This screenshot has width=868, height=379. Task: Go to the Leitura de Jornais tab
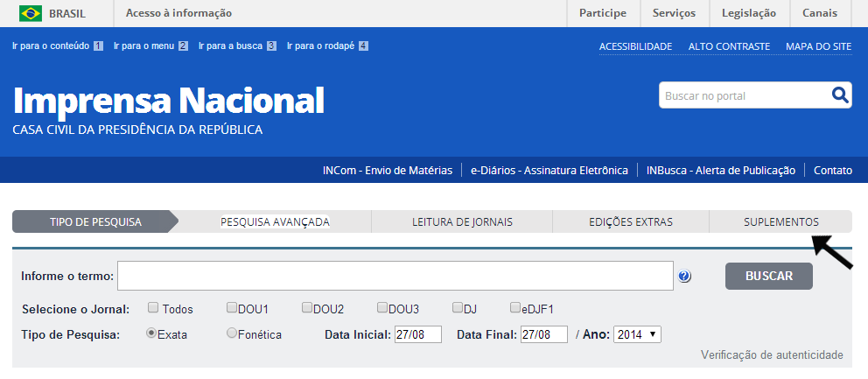[462, 222]
